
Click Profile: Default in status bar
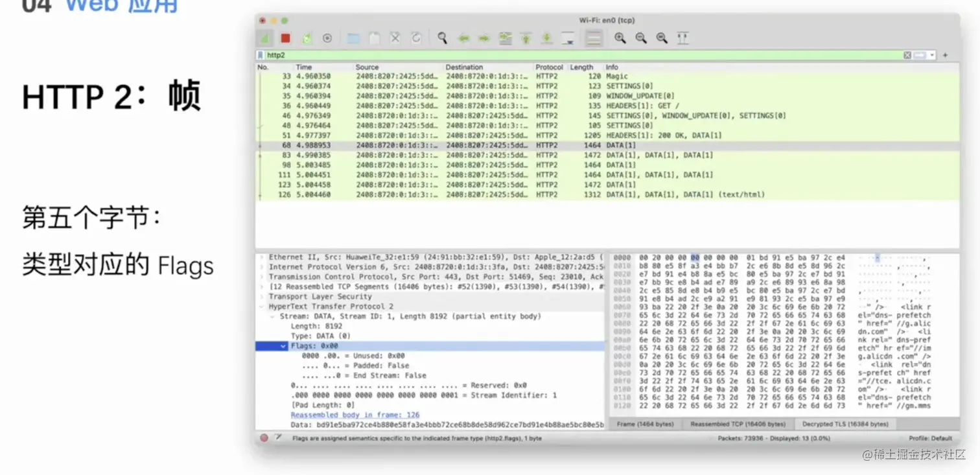931,439
